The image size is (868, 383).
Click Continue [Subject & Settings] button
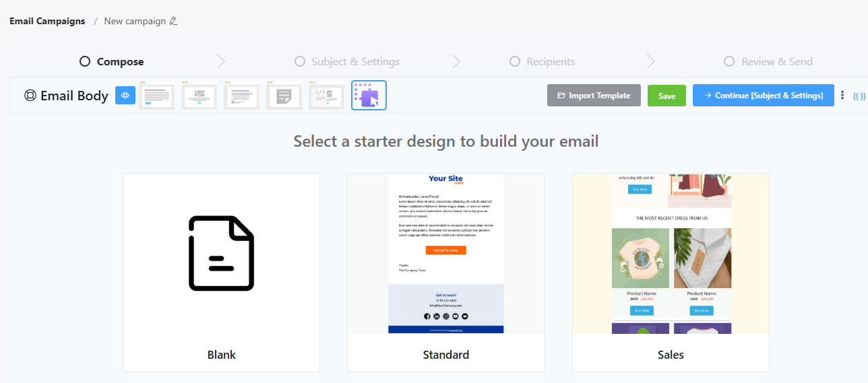tap(763, 96)
